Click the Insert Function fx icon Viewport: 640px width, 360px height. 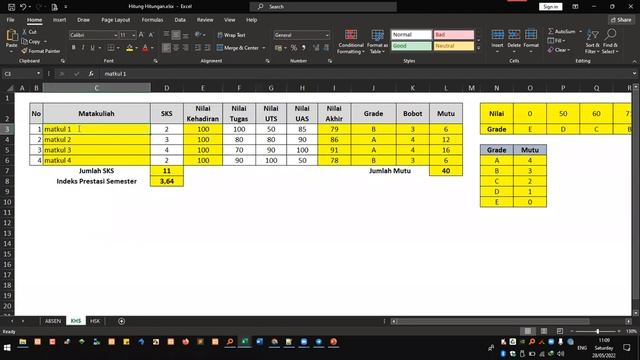coord(91,74)
